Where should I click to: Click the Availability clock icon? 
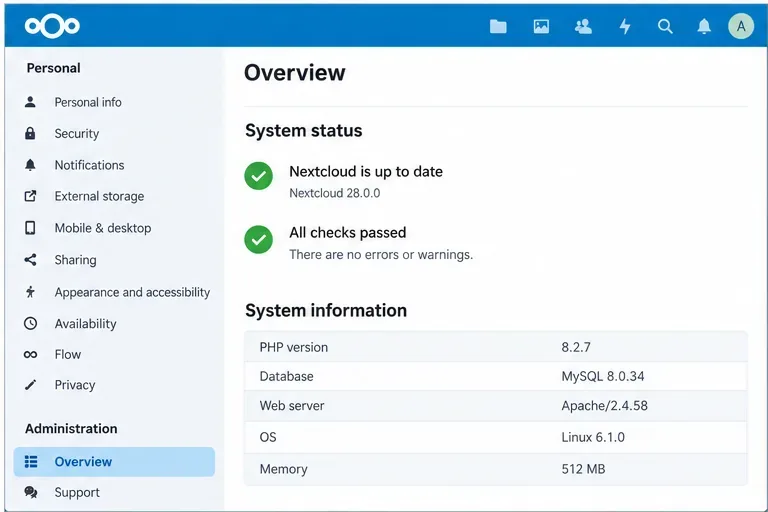[30, 323]
